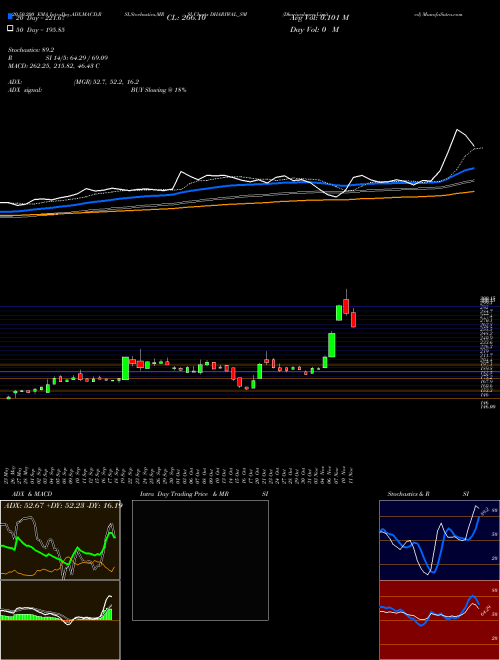Click the MACD histogram panel with green bars
Viewport: 500px width, 660px height.
[60, 620]
